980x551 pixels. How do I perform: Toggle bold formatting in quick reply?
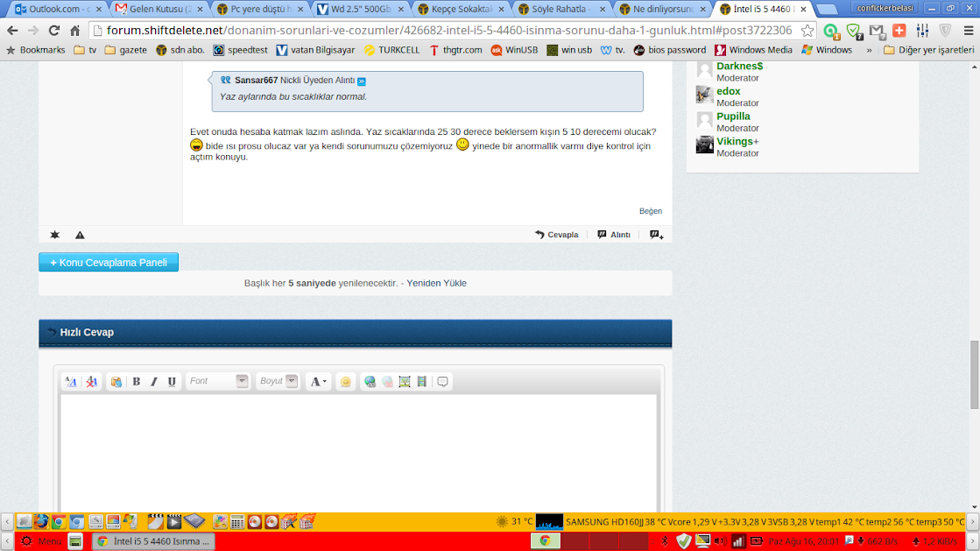tap(137, 382)
